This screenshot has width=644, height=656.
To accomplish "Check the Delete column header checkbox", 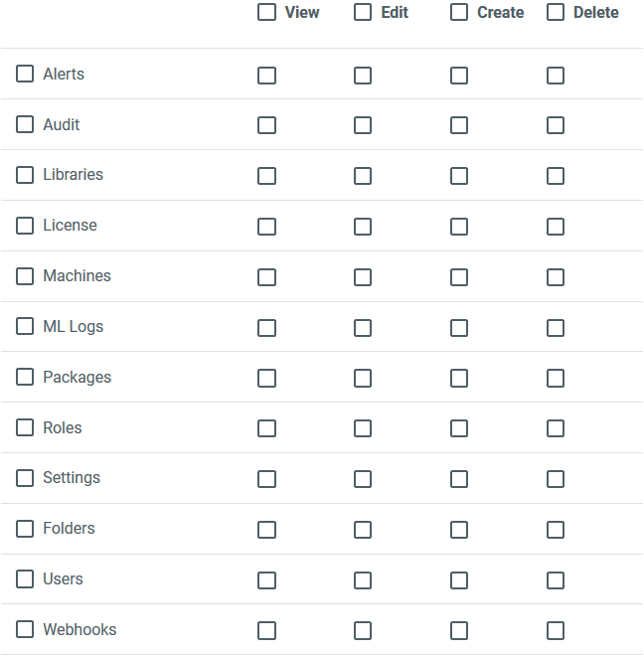I will (x=556, y=13).
